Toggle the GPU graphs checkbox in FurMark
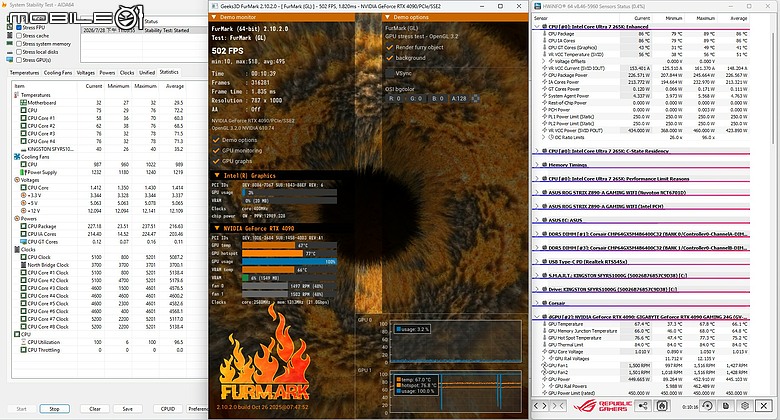Screen dimensions: 780x420 (x=216, y=161)
